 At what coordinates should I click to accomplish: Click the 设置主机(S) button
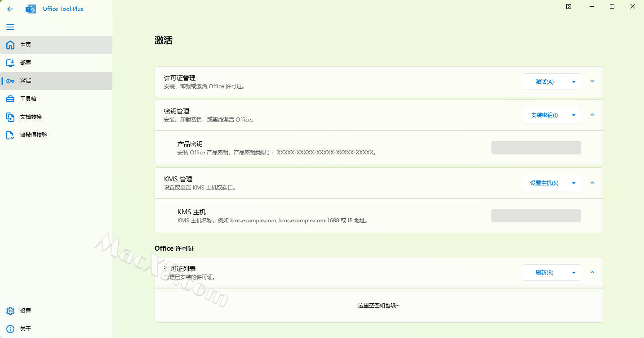tap(544, 183)
